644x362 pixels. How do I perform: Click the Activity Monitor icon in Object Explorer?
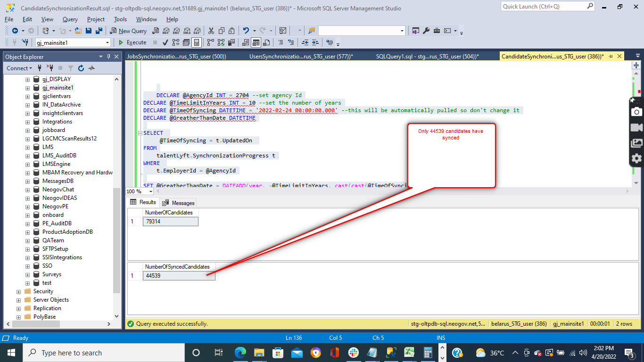point(91,68)
